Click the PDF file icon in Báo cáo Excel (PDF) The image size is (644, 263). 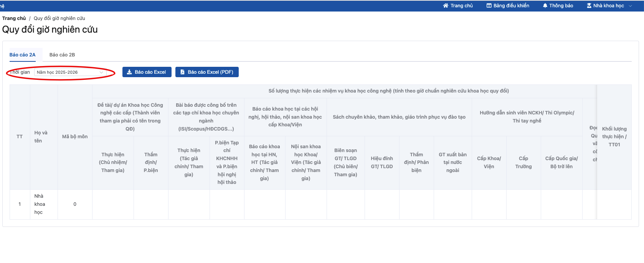click(182, 72)
